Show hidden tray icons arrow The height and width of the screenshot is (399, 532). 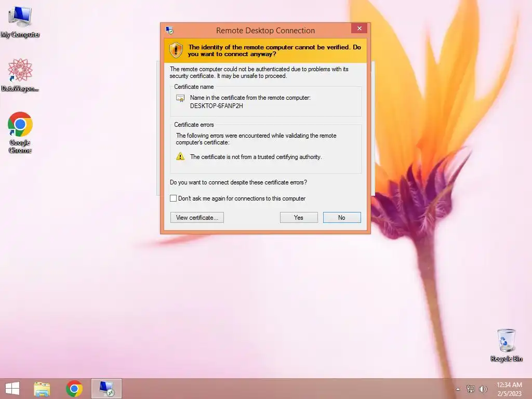click(x=458, y=389)
